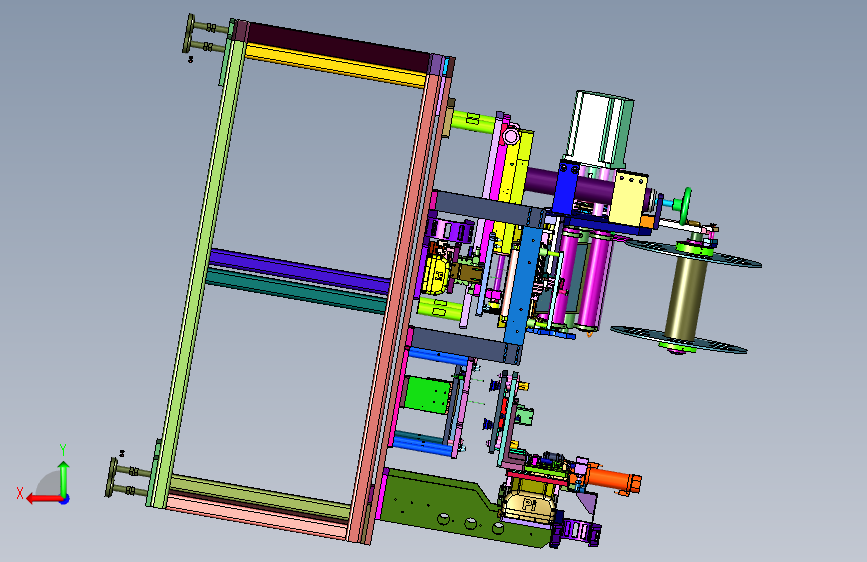The height and width of the screenshot is (562, 867).
Task: Select the upper lime green cylinder
Action: pos(473,120)
